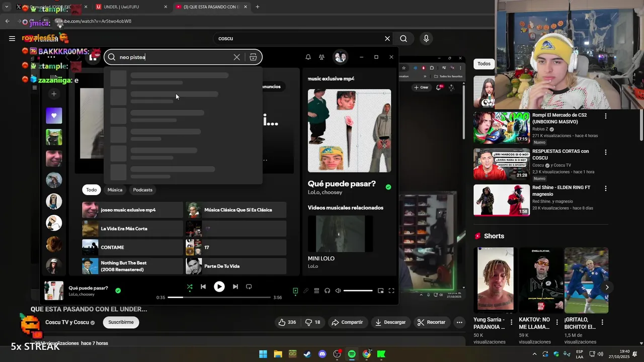The height and width of the screenshot is (362, 644).
Task: Open options for Red Shine - ELDEN RING video
Action: point(605,189)
